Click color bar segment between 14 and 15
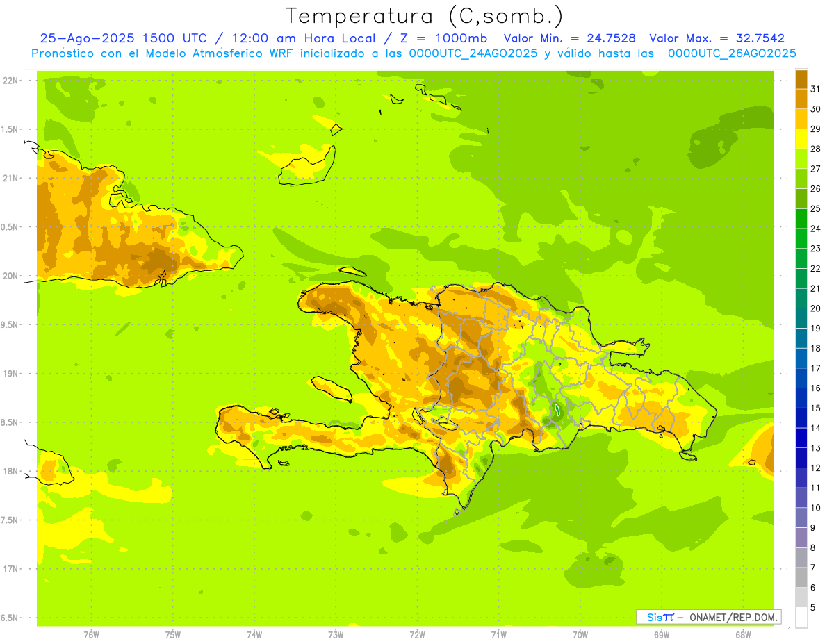834x644 pixels. coord(801,418)
